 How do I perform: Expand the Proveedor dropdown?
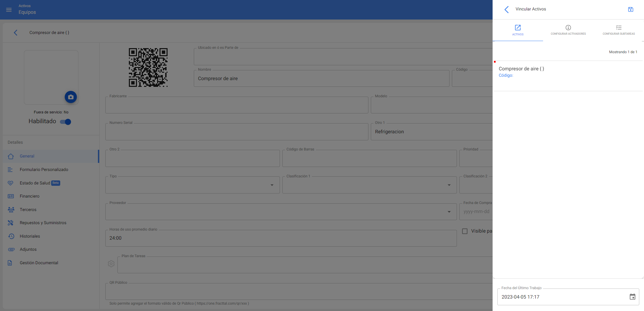[x=449, y=212]
